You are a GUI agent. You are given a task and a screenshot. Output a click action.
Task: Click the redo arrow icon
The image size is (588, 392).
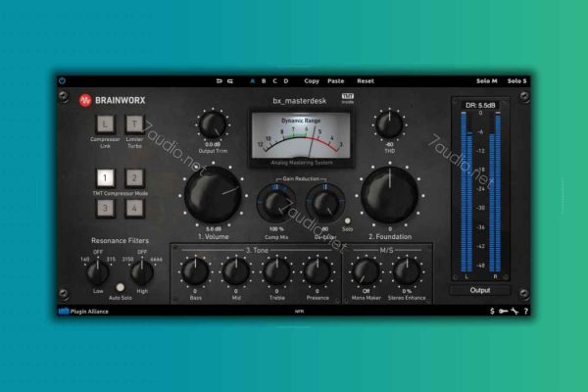click(x=230, y=81)
